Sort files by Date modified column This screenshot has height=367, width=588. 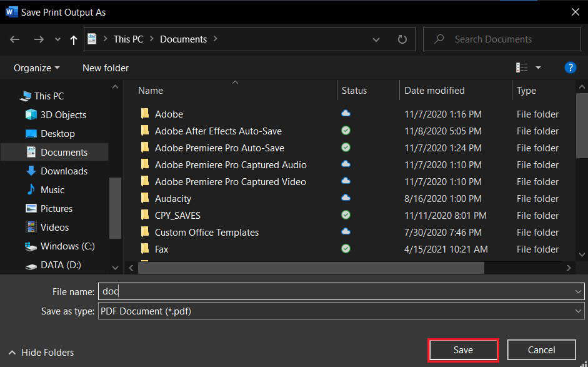[434, 91]
